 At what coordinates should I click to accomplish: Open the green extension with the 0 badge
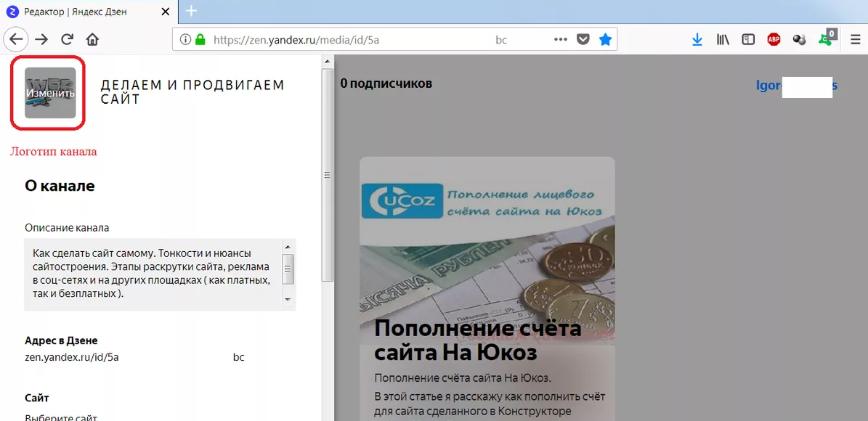pyautogui.click(x=827, y=38)
